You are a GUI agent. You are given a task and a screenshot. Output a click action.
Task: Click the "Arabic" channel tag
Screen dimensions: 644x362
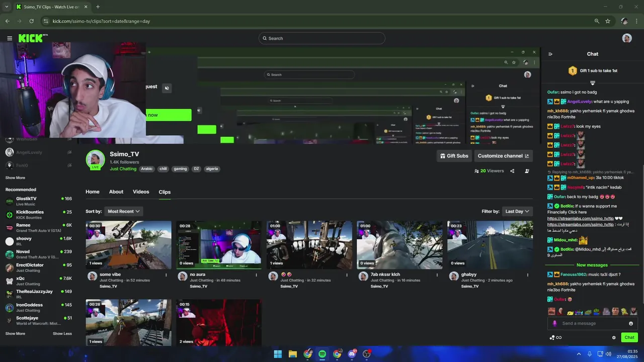tap(147, 169)
